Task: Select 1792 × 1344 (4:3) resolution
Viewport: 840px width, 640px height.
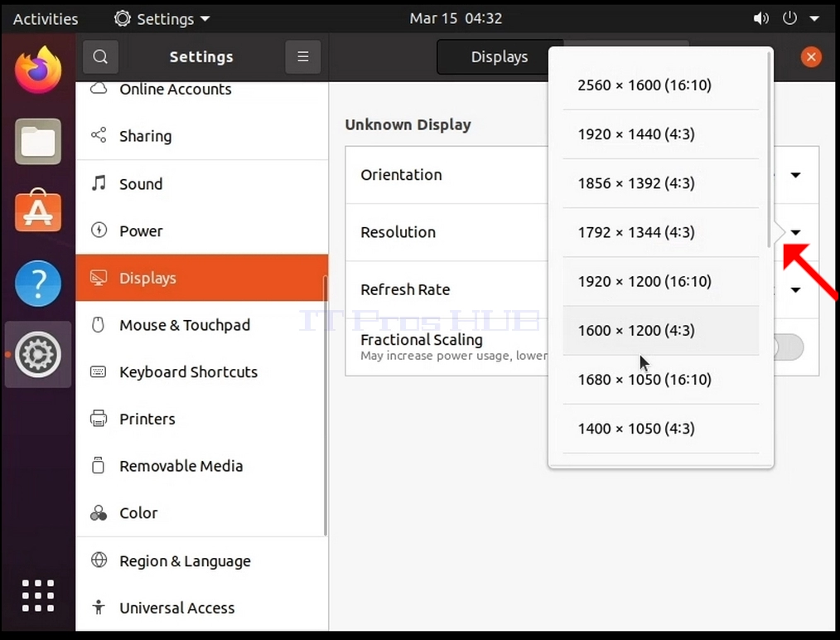Action: (x=660, y=233)
